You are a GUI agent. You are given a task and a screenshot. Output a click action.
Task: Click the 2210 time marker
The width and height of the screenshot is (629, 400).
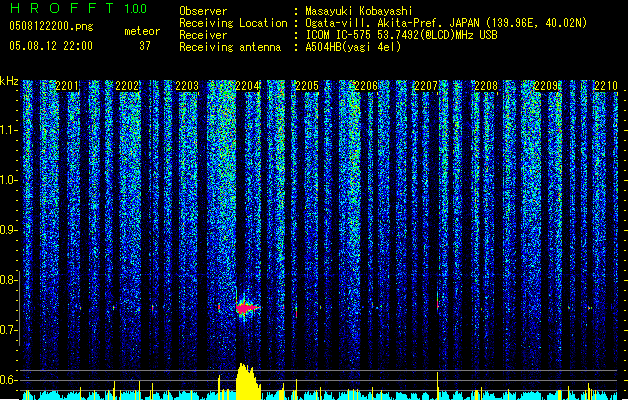tap(606, 86)
